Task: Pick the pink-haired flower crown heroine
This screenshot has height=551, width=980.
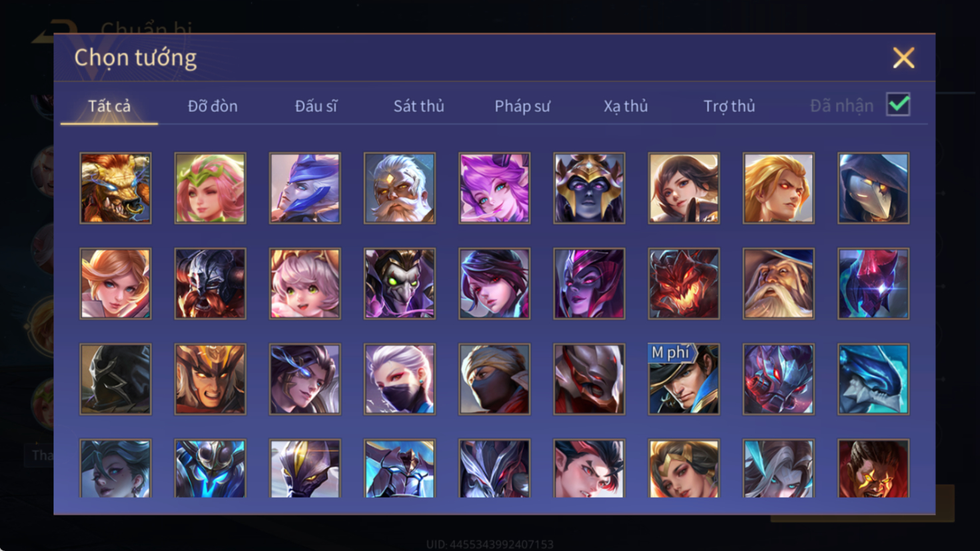Action: click(210, 188)
